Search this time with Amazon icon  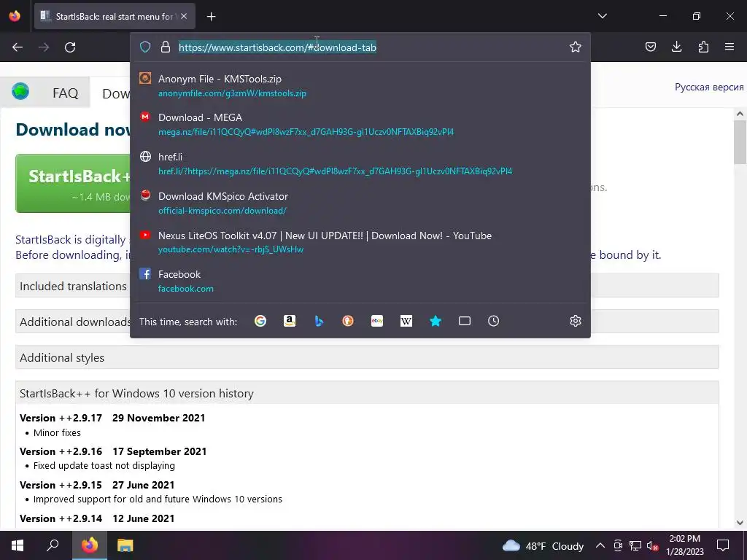(290, 321)
